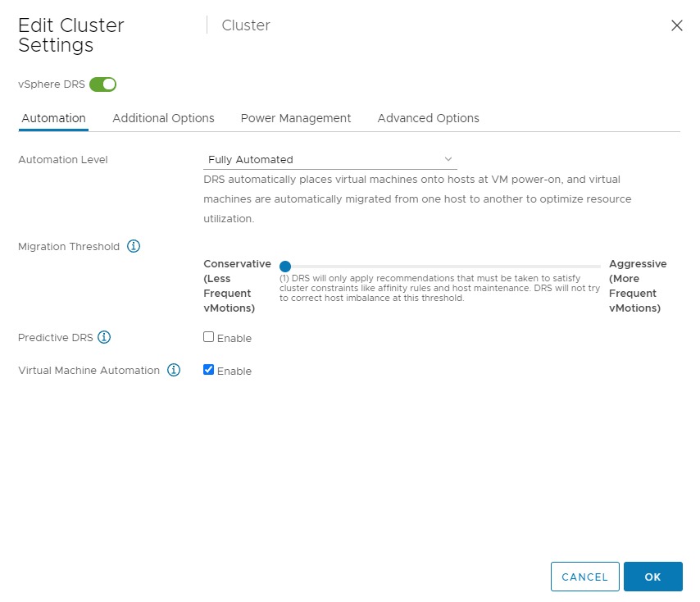700x602 pixels.
Task: Click the Automation Level dropdown chevron arrow
Action: (448, 159)
